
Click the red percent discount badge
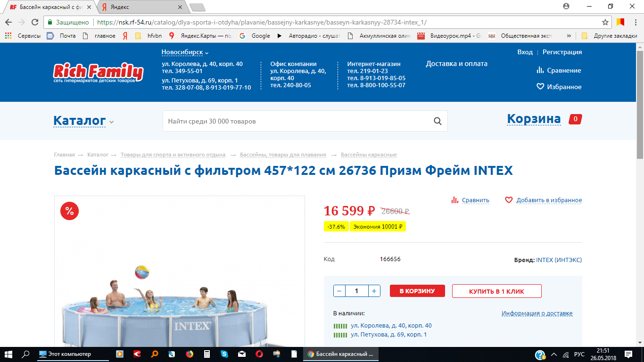[69, 211]
